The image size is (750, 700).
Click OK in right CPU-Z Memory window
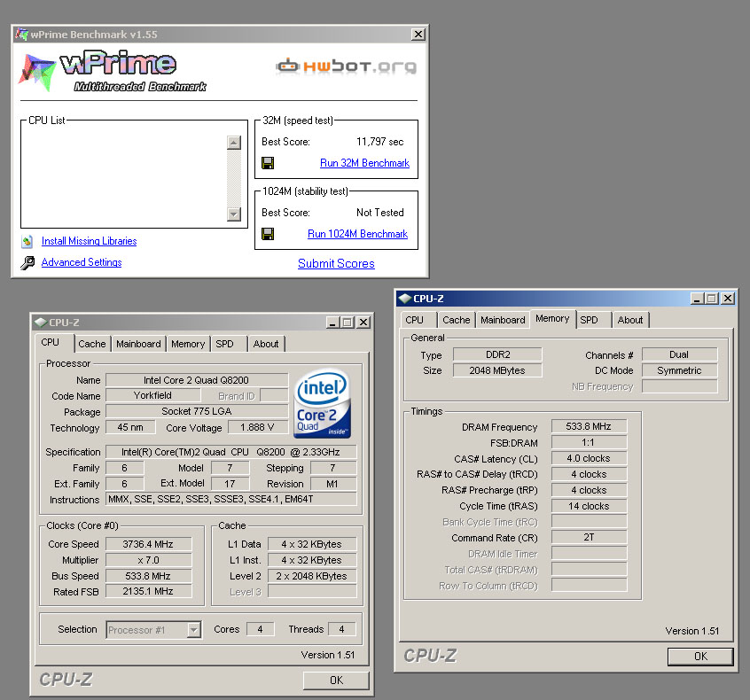[700, 657]
